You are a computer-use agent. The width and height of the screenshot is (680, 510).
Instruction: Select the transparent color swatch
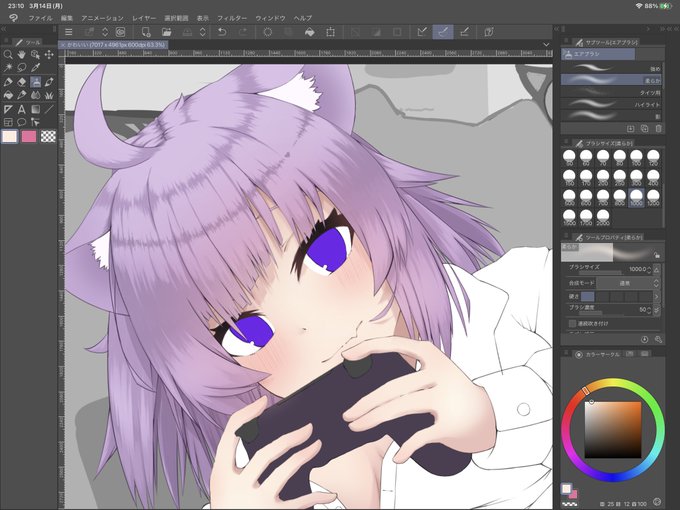pyautogui.click(x=48, y=136)
